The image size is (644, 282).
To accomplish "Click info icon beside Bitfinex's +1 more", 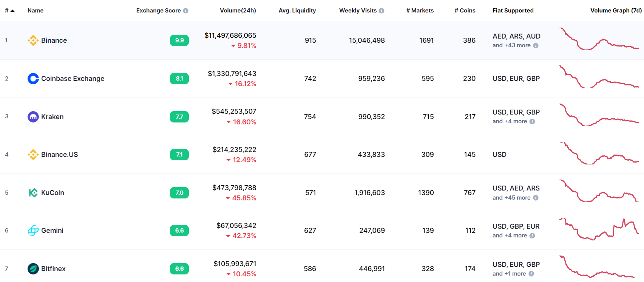I will point(531,274).
